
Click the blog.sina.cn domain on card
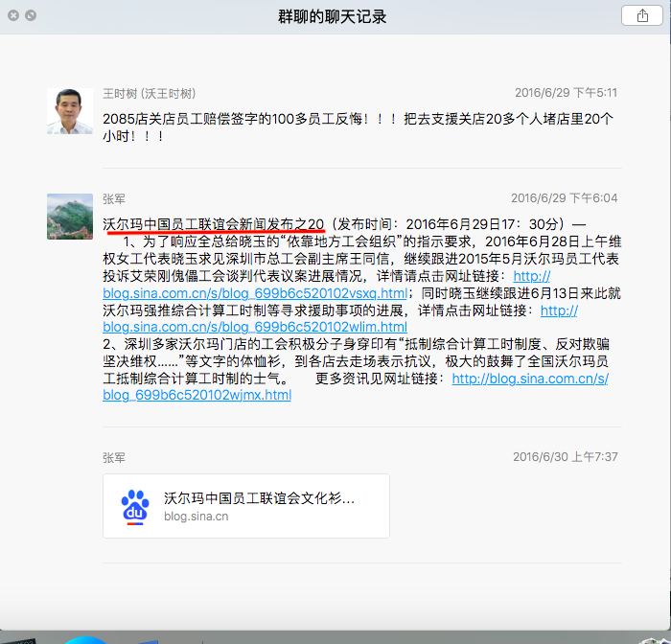pos(196,516)
